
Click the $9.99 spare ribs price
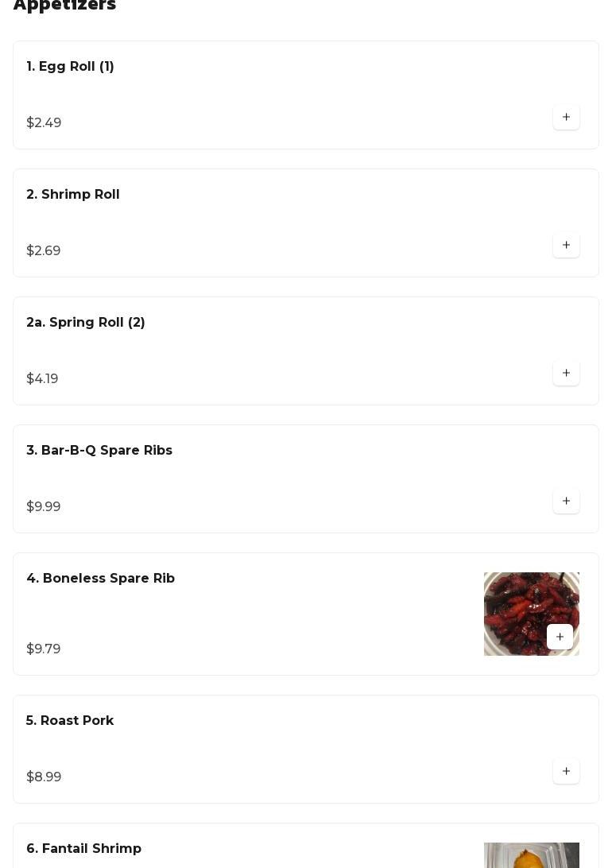coord(44,507)
